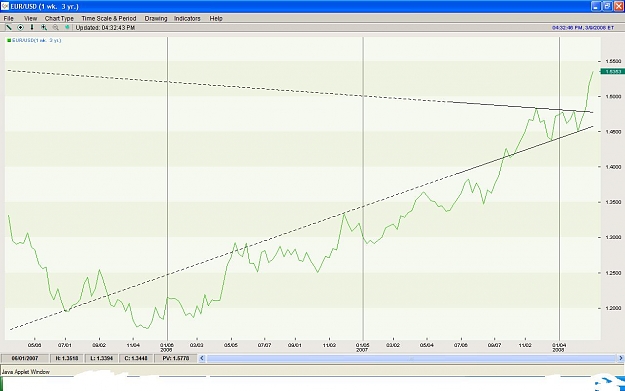
Task: Click the left scroll arrow
Action: 202,358
